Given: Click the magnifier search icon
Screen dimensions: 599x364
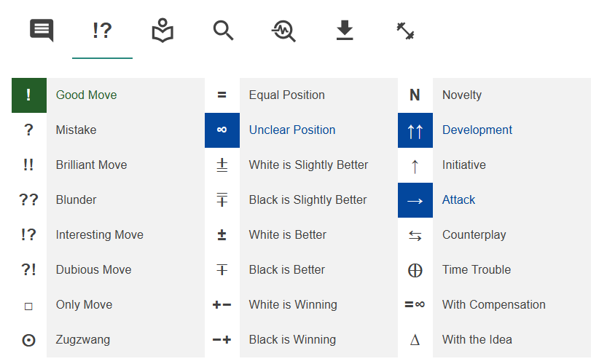Looking at the screenshot, I should [x=223, y=31].
